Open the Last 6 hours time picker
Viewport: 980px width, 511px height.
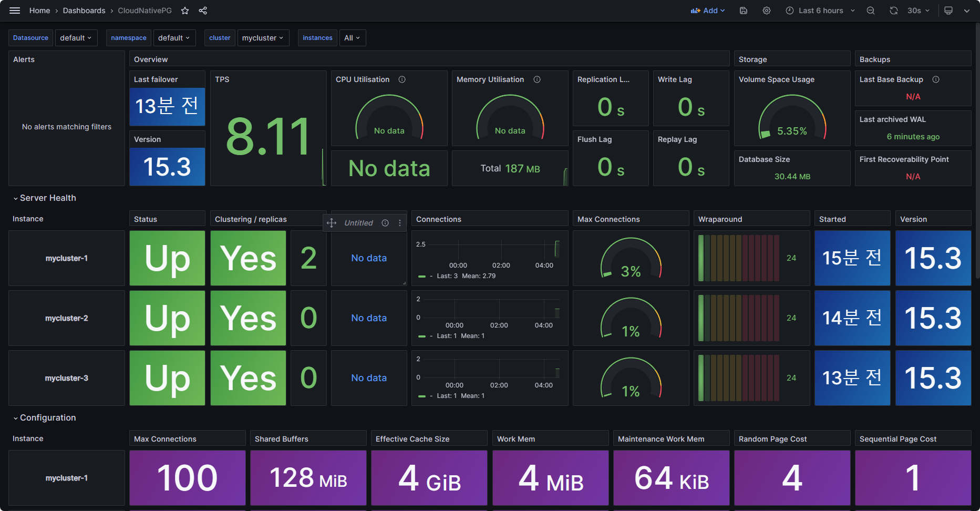pos(820,11)
